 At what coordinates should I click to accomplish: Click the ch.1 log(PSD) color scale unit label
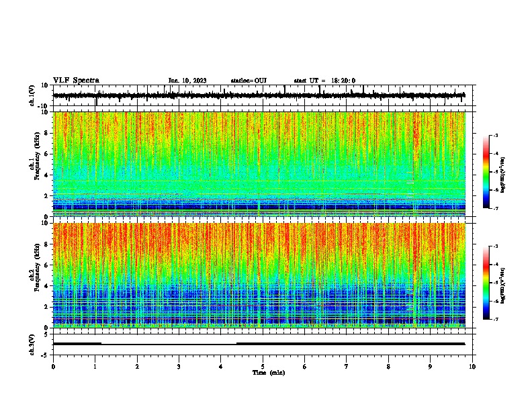tap(503, 175)
